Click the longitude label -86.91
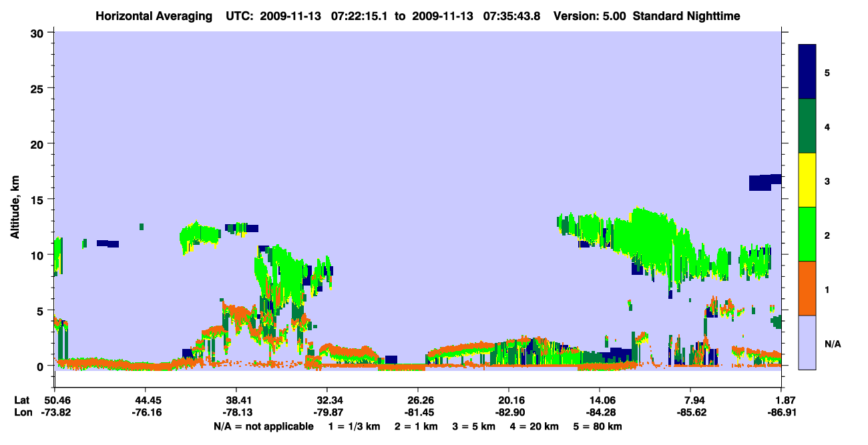Viewport: 868px width, 445px height. pyautogui.click(x=782, y=412)
